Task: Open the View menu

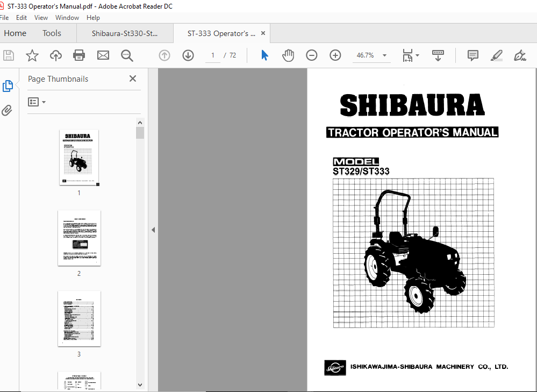Action: click(41, 17)
